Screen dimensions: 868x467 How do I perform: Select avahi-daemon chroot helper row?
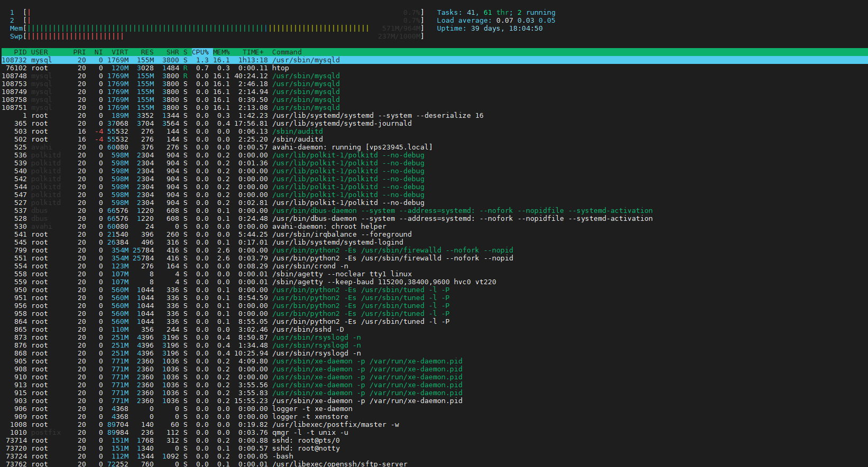434,227
